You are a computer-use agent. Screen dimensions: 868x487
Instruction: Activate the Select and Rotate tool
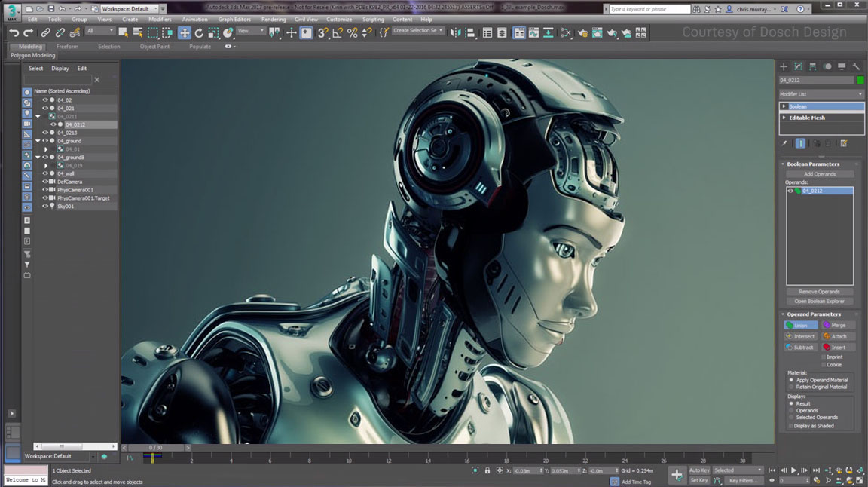pyautogui.click(x=199, y=32)
